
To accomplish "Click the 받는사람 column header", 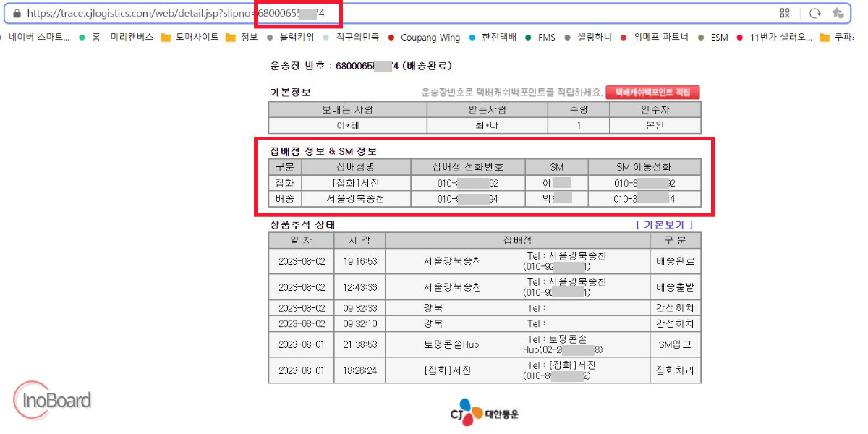I will pos(488,110).
